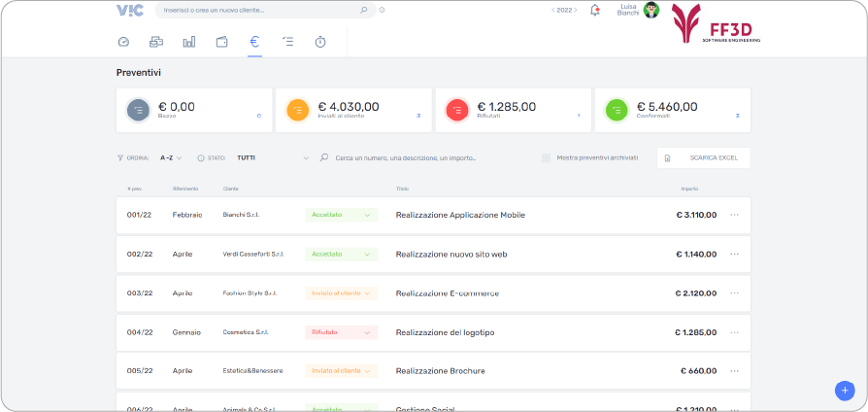
Task: Open Accettato status dropdown for Bianchi S.r.l.
Action: tap(341, 215)
